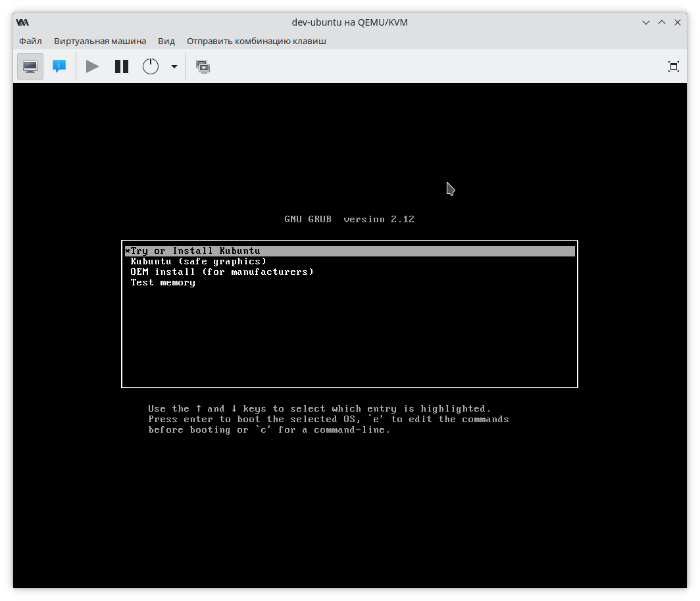Open the Отправить комбинацию клавиш menu
This screenshot has height=601, width=700.
coord(256,41)
